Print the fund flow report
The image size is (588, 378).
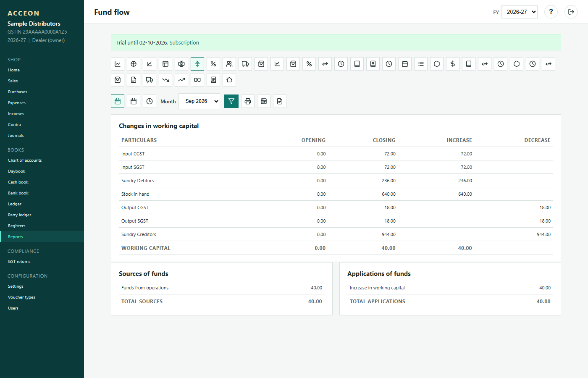[x=248, y=101]
